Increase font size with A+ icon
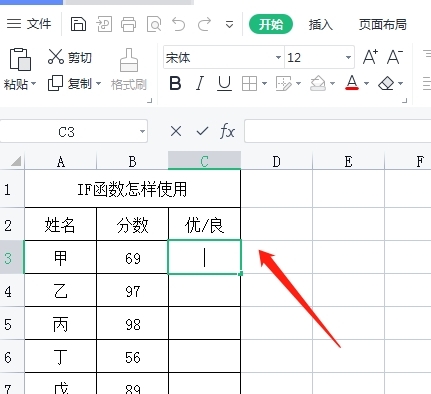The image size is (431, 394). tap(370, 57)
